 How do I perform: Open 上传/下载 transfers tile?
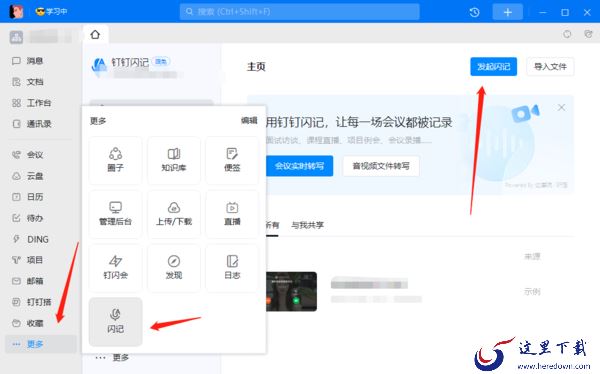pyautogui.click(x=174, y=214)
